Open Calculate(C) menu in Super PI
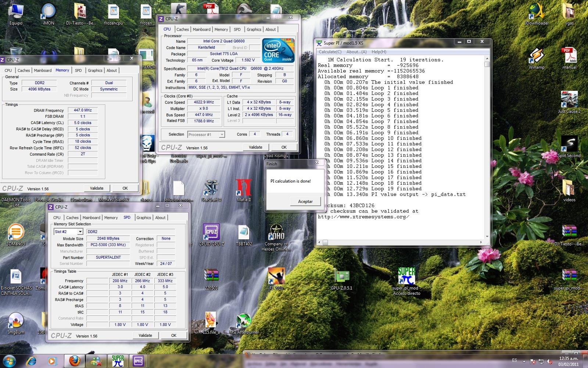The width and height of the screenshot is (588, 368). tap(330, 52)
